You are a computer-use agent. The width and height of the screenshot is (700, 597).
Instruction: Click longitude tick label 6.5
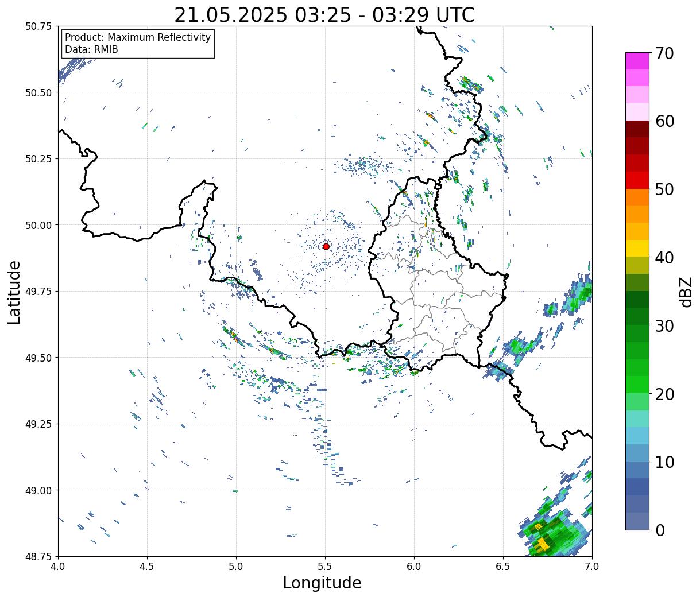[503, 567]
